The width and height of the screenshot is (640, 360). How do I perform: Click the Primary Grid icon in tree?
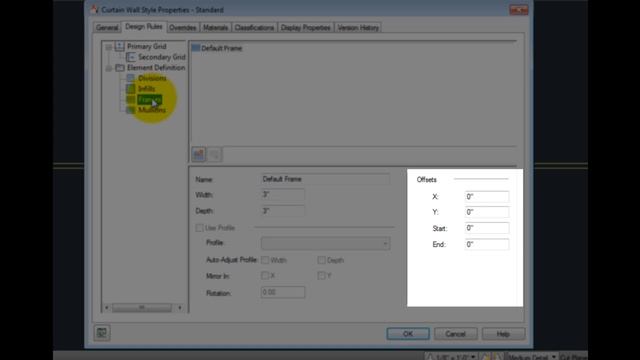point(120,46)
